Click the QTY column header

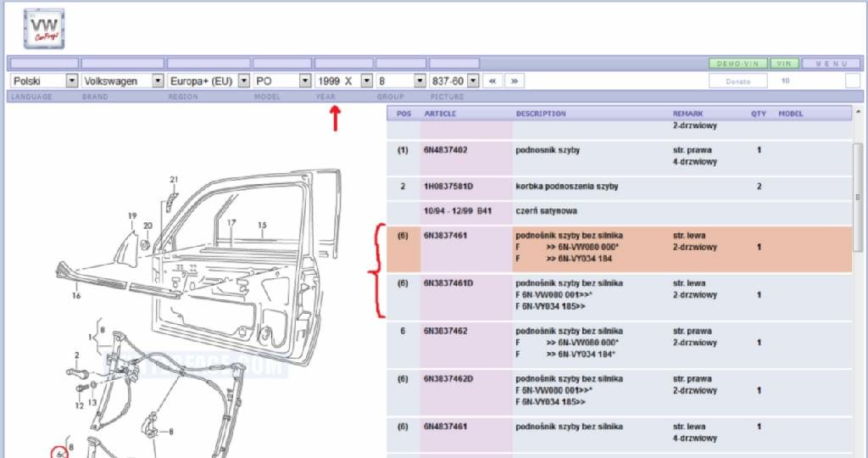click(759, 114)
